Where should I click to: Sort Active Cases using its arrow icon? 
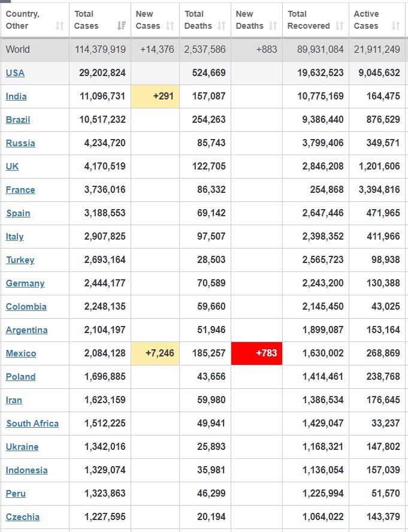coord(395,26)
